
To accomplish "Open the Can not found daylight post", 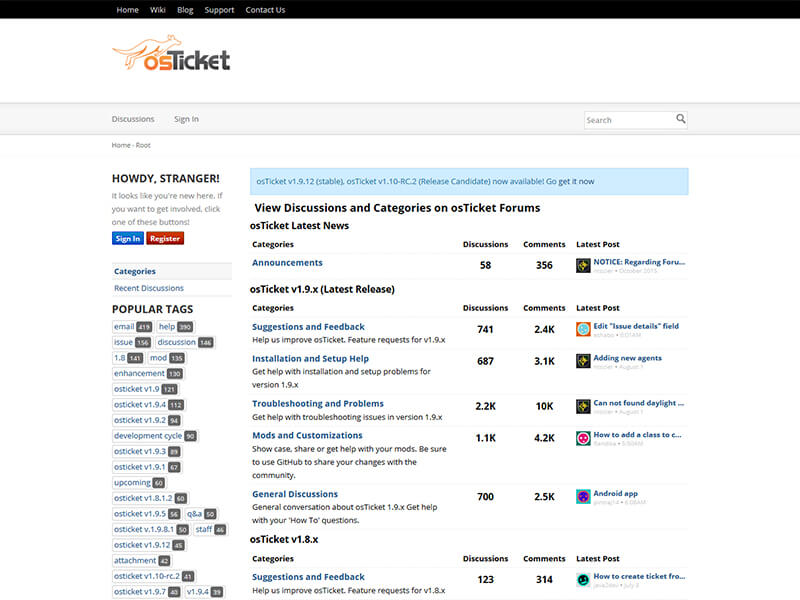I will 638,403.
